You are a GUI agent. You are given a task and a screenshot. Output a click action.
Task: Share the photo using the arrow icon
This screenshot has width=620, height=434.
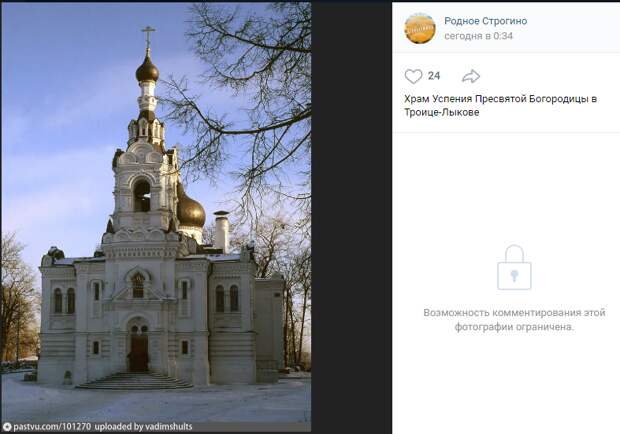pos(471,76)
